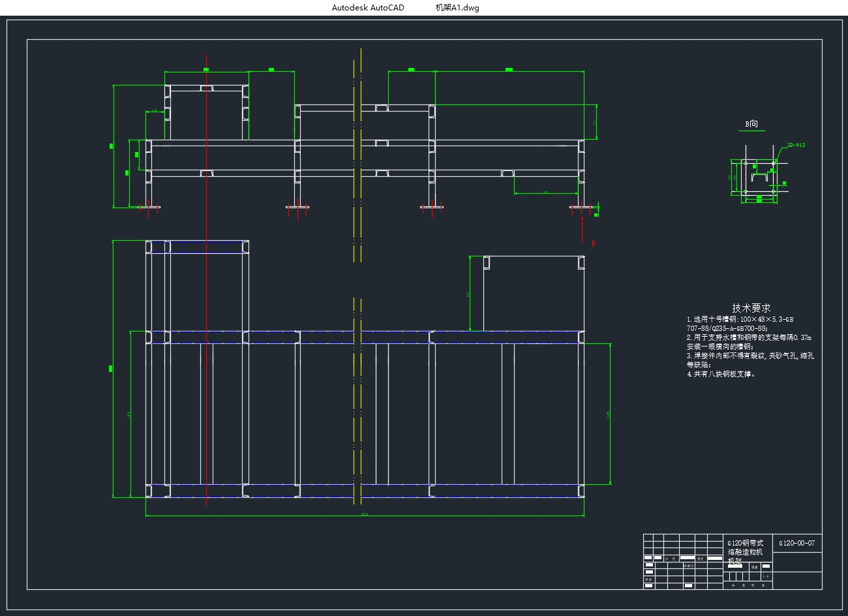
Task: Select the B向 view label
Action: click(x=751, y=123)
